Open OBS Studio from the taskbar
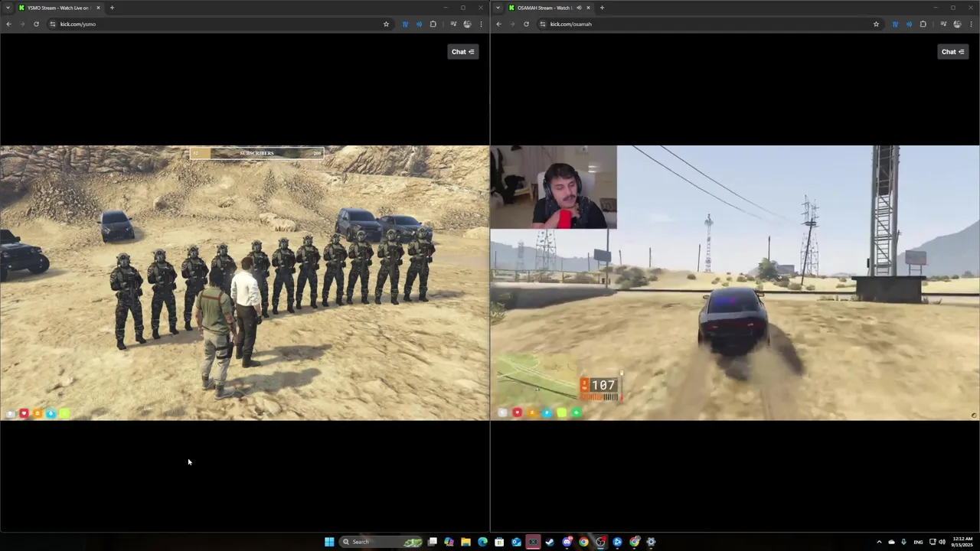Image resolution: width=980 pixels, height=551 pixels. [600, 542]
